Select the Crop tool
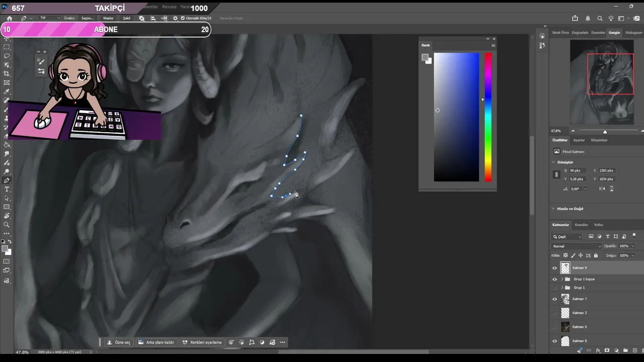This screenshot has height=362, width=644. (7, 74)
